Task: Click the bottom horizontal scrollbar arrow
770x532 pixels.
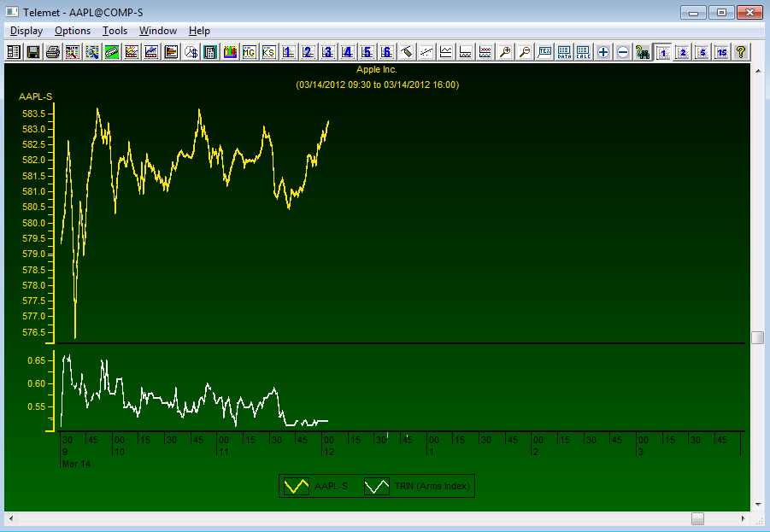Action: (x=742, y=518)
